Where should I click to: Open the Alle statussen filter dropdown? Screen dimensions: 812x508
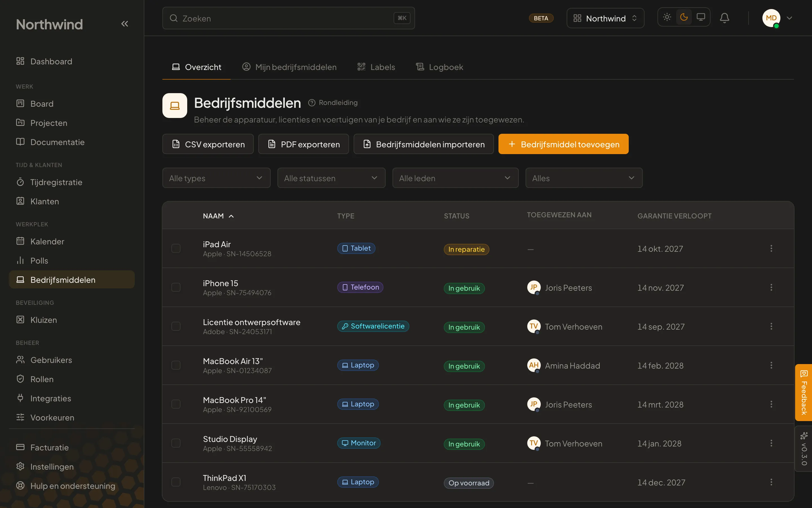[331, 178]
